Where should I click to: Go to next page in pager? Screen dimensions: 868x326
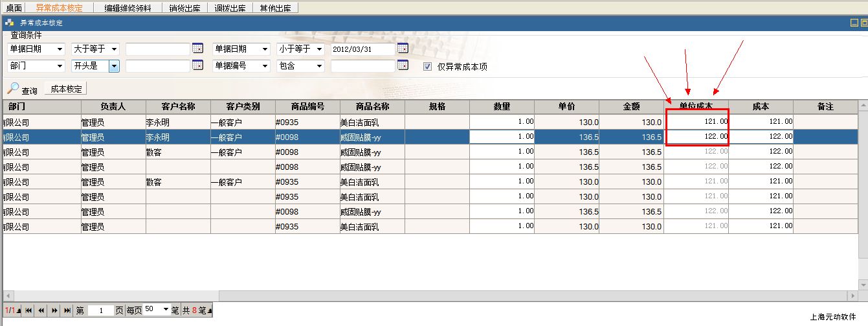pyautogui.click(x=54, y=310)
